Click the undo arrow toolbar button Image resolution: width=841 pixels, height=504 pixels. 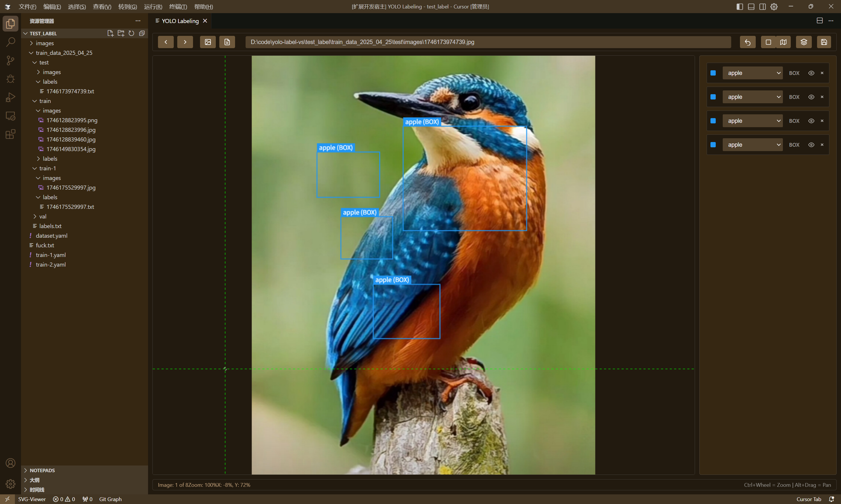[x=748, y=42]
